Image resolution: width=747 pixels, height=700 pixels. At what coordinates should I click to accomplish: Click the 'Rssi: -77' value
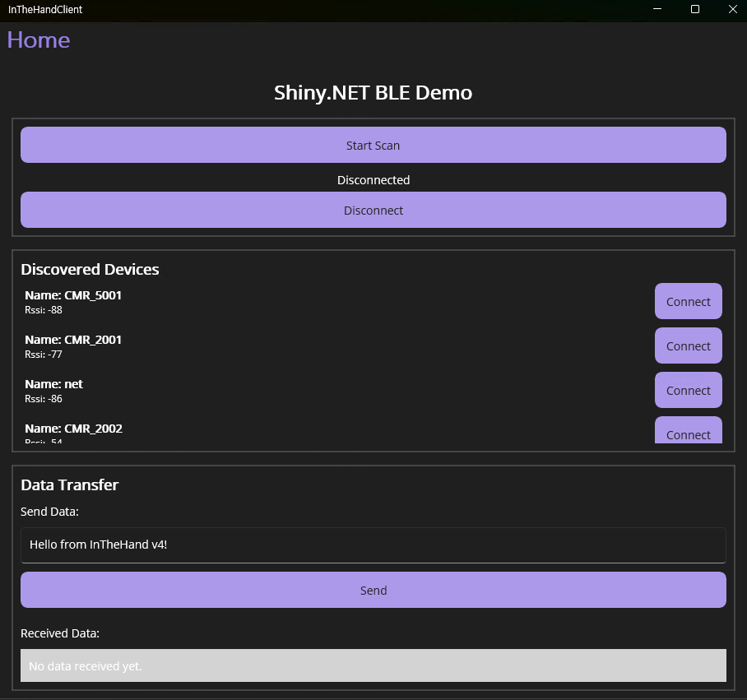[44, 355]
